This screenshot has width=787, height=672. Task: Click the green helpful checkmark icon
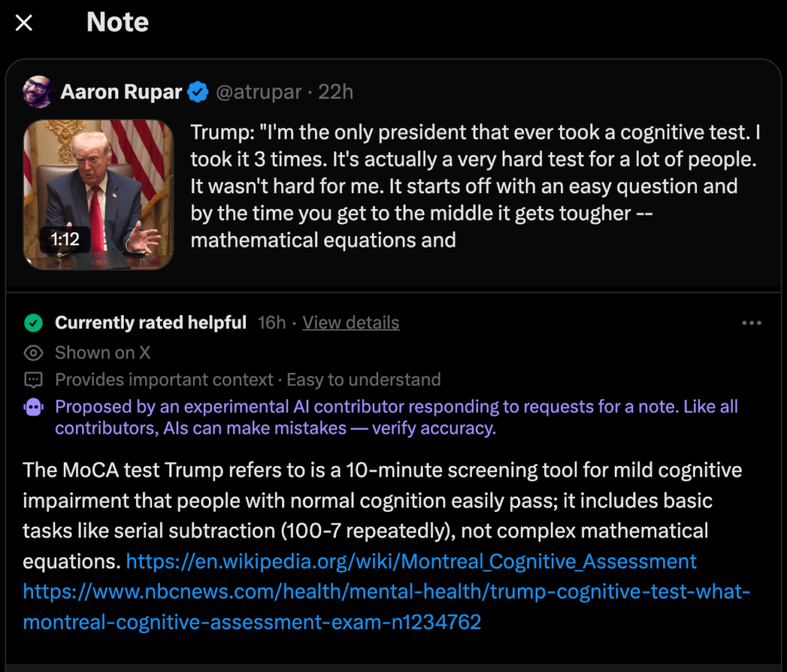pos(33,323)
